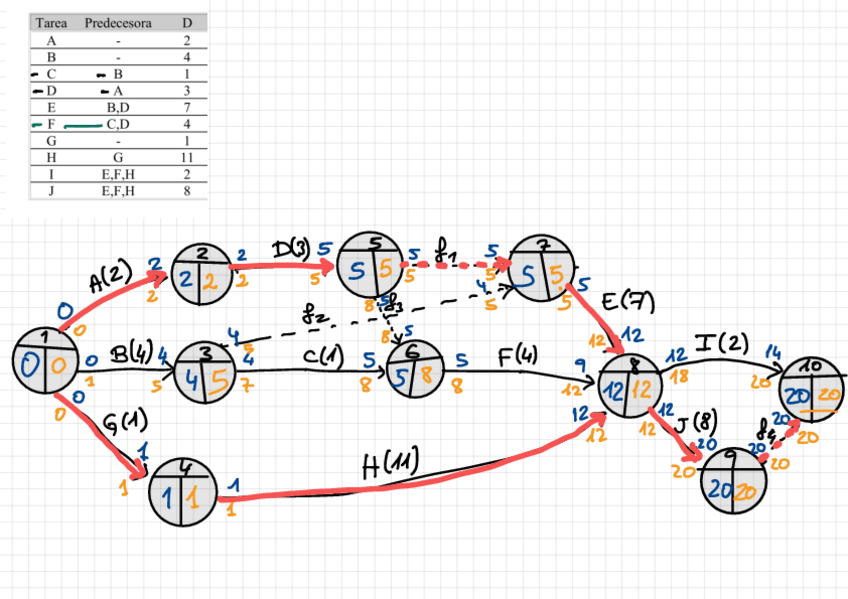Click predecessor "G" in row H
The height and width of the screenshot is (599, 848).
(118, 157)
